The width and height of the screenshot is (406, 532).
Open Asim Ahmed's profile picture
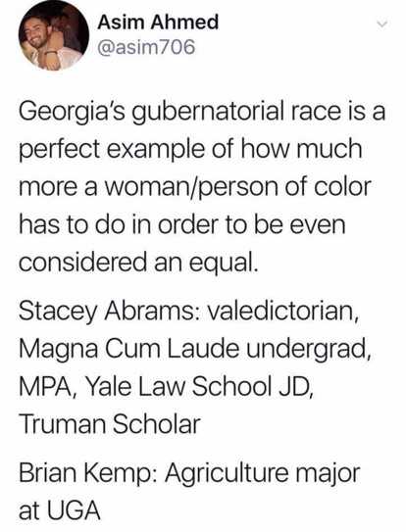(54, 35)
